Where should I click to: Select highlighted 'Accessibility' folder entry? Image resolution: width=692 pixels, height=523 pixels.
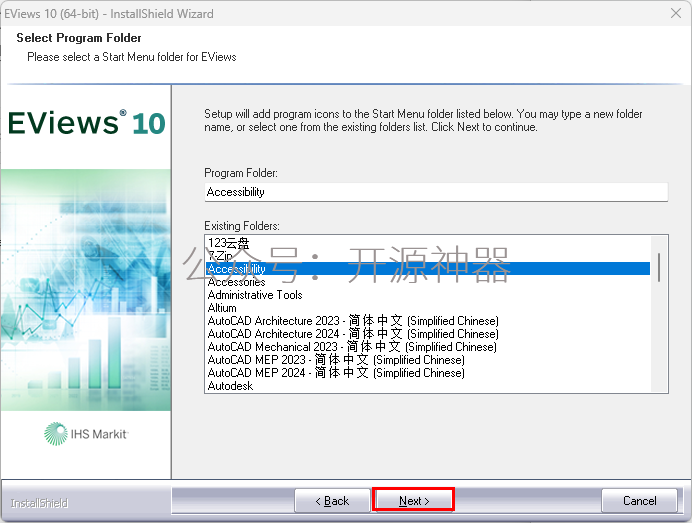click(x=428, y=268)
